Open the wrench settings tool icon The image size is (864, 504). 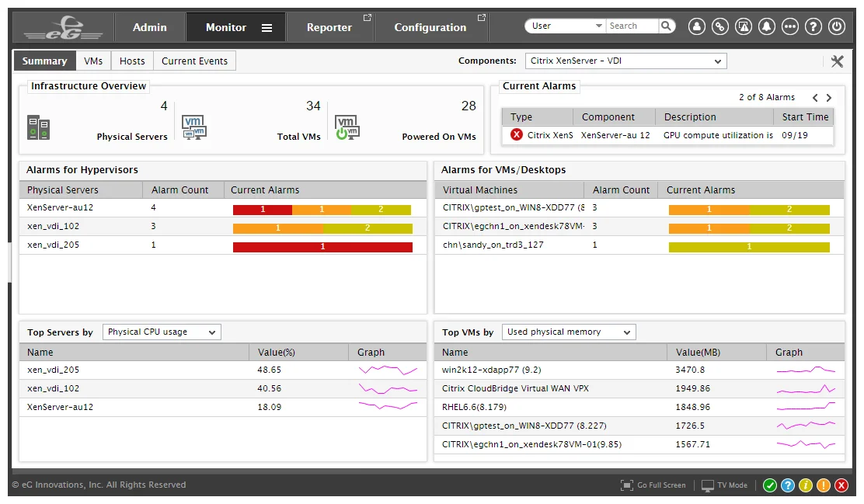(x=837, y=61)
